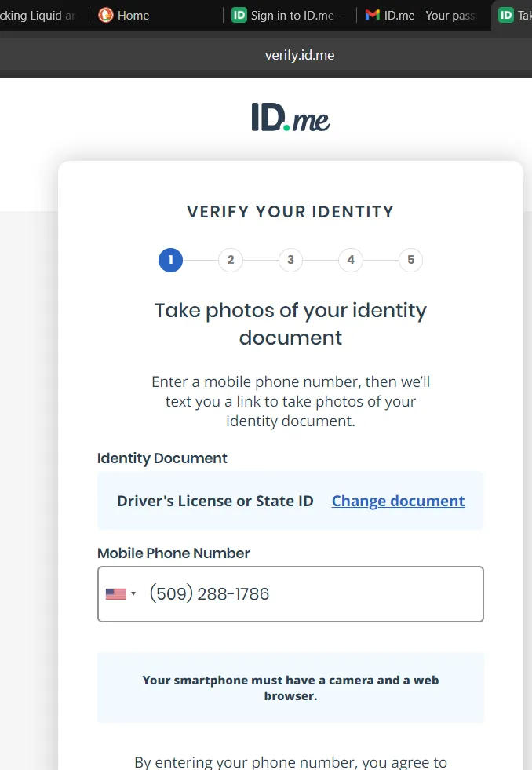Click the verify.id.me address bar

[300, 55]
